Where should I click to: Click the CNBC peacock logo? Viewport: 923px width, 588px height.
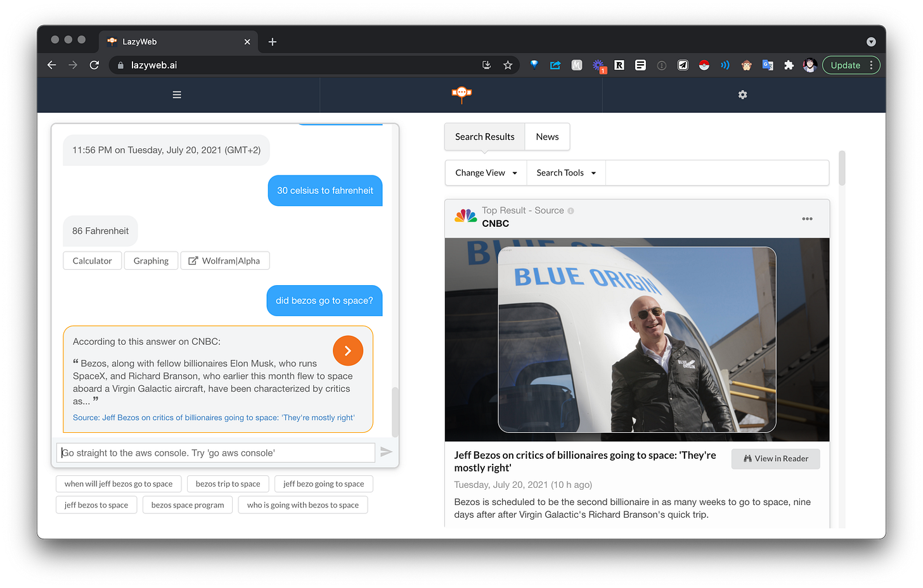[466, 216]
